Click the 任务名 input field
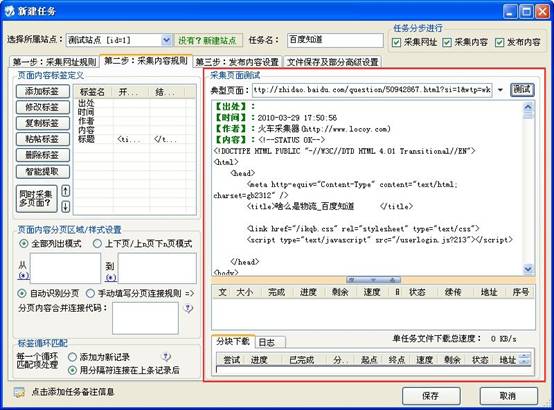 coord(335,40)
